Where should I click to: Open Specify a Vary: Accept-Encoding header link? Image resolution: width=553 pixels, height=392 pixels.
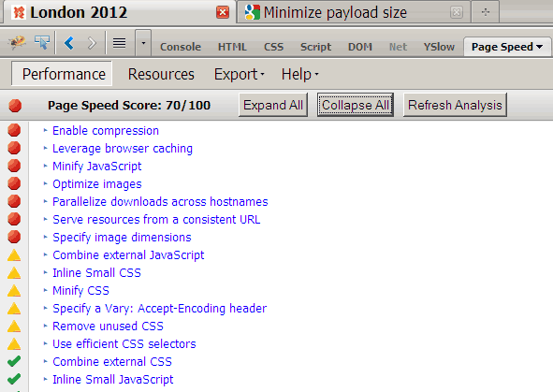(159, 309)
